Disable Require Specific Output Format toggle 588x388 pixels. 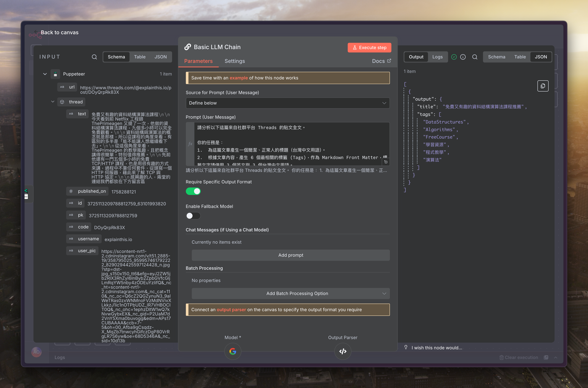pyautogui.click(x=193, y=191)
